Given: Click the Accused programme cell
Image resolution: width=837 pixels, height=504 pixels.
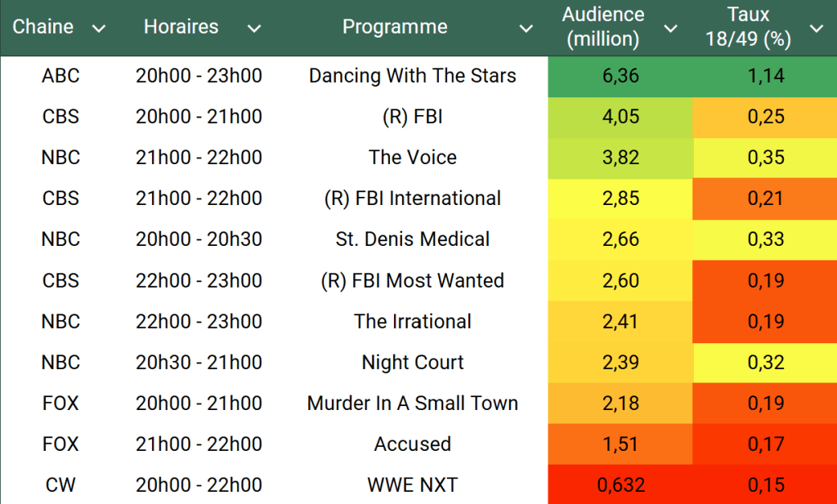Looking at the screenshot, I should pos(412,444).
